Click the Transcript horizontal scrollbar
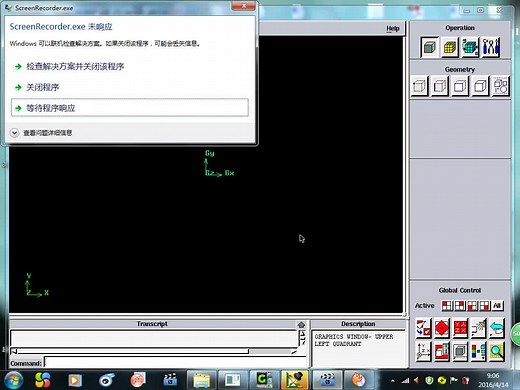The width and height of the screenshot is (520, 390). [154, 351]
